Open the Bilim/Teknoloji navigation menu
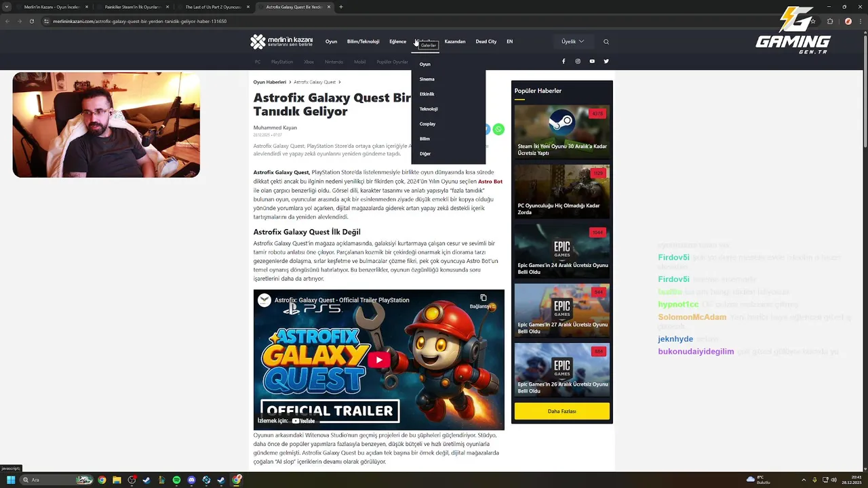 pyautogui.click(x=363, y=41)
